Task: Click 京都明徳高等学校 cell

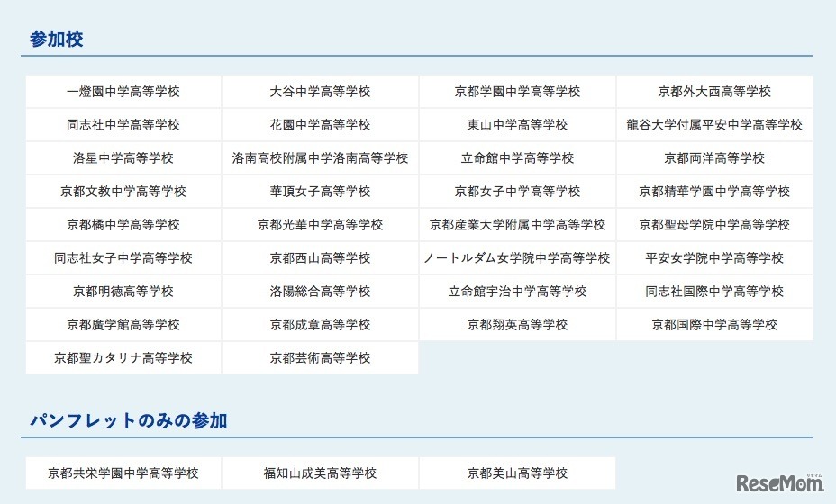Action: (123, 292)
